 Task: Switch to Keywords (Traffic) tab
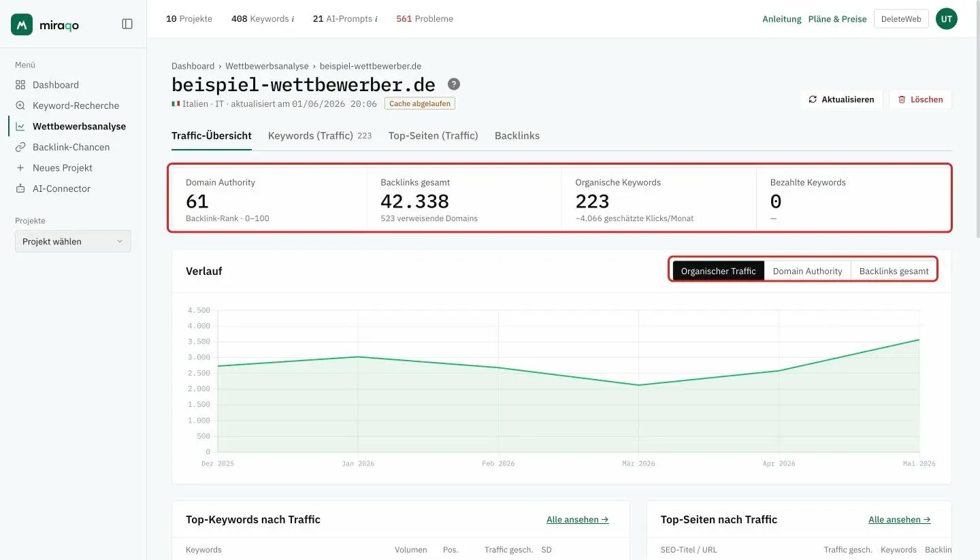(x=320, y=136)
